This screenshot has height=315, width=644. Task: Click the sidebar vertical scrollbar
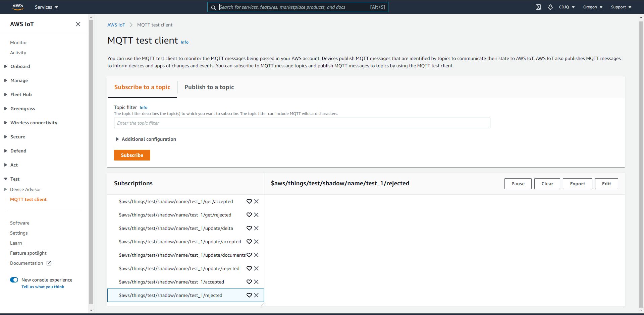(x=91, y=162)
